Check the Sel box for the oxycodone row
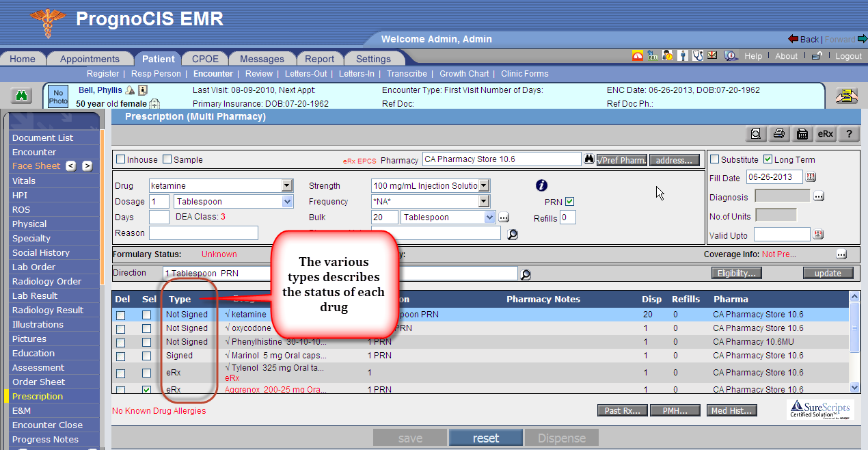The image size is (868, 450). click(x=146, y=329)
